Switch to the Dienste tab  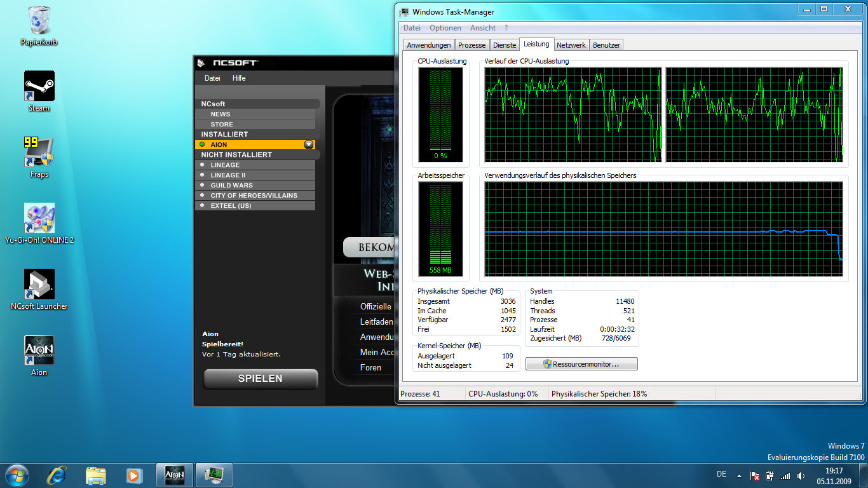coord(505,45)
